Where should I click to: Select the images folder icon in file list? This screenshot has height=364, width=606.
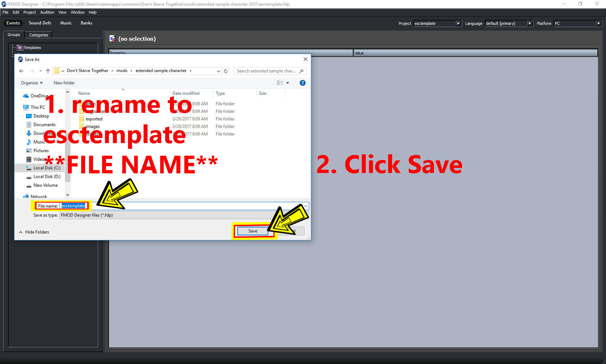click(x=82, y=126)
